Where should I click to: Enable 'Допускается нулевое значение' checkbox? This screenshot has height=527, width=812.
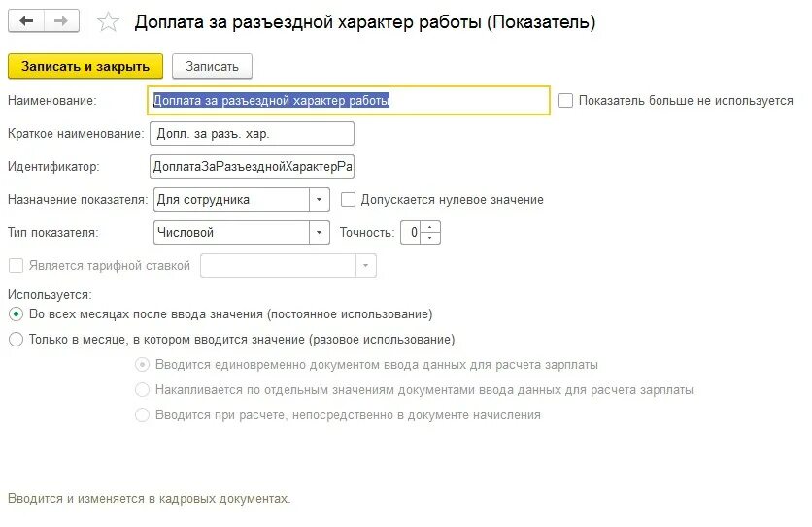pyautogui.click(x=349, y=199)
